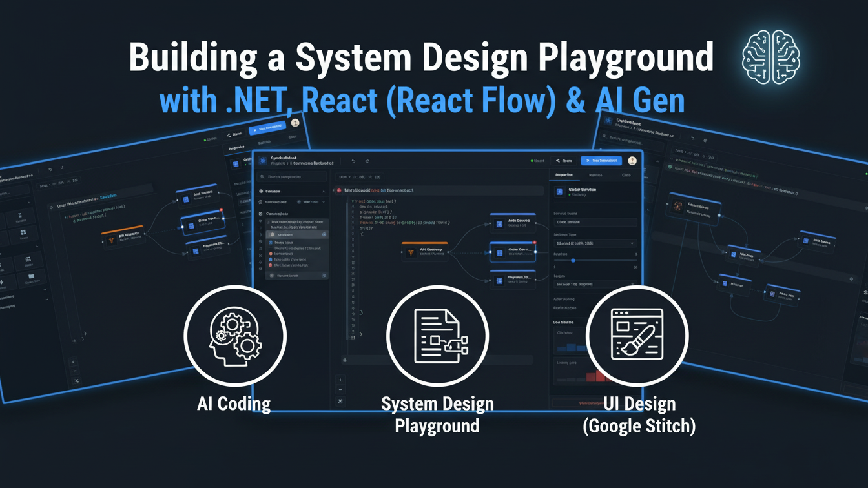Screen dimensions: 868x488
Task: Click the app logo icon in the top-left corner
Action: (x=263, y=161)
